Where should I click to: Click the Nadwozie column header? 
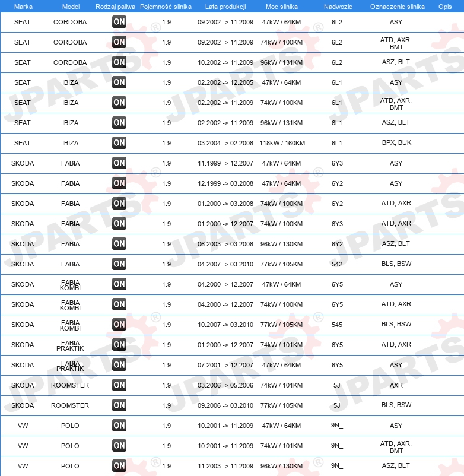point(338,7)
